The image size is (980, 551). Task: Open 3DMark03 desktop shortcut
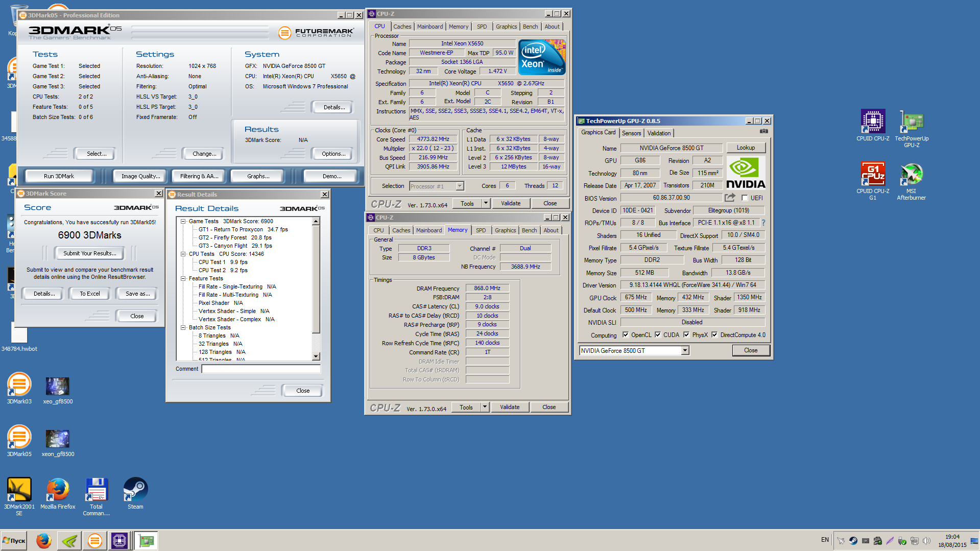pyautogui.click(x=19, y=389)
